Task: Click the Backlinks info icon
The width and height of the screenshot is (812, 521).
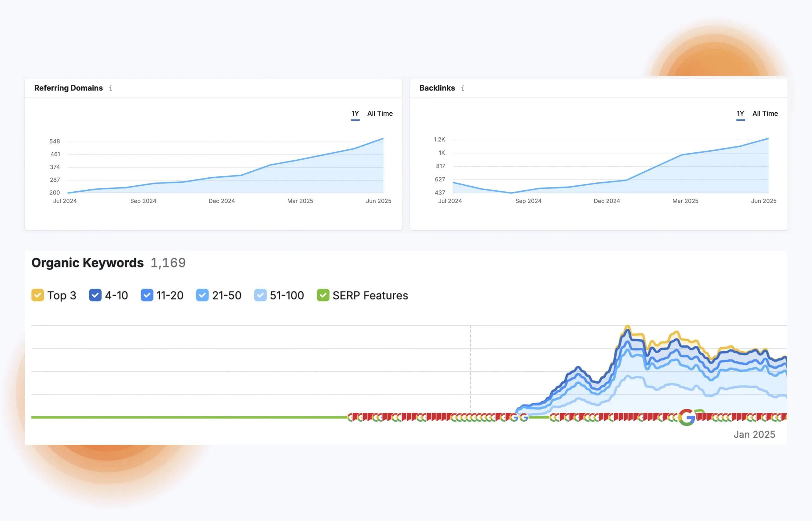Action: coord(463,88)
